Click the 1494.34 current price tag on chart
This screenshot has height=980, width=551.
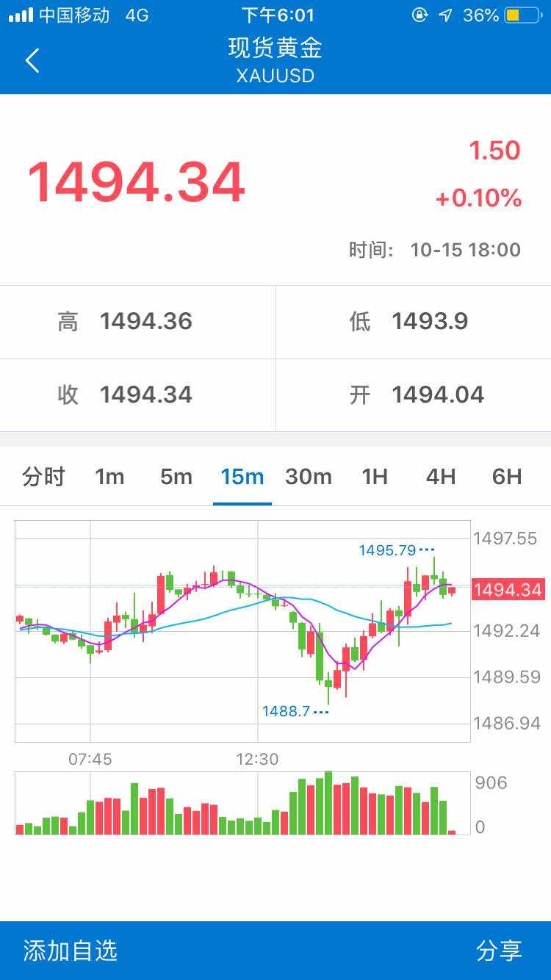click(x=507, y=589)
